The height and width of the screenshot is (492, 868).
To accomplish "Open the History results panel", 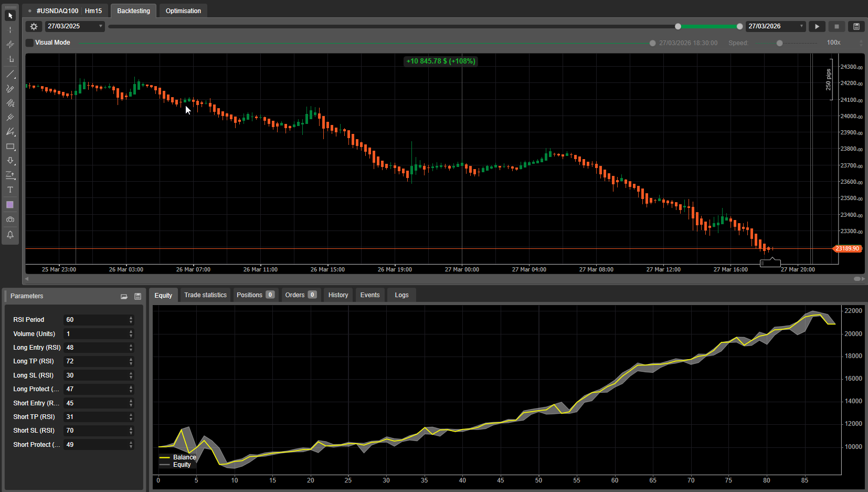I will 338,295.
